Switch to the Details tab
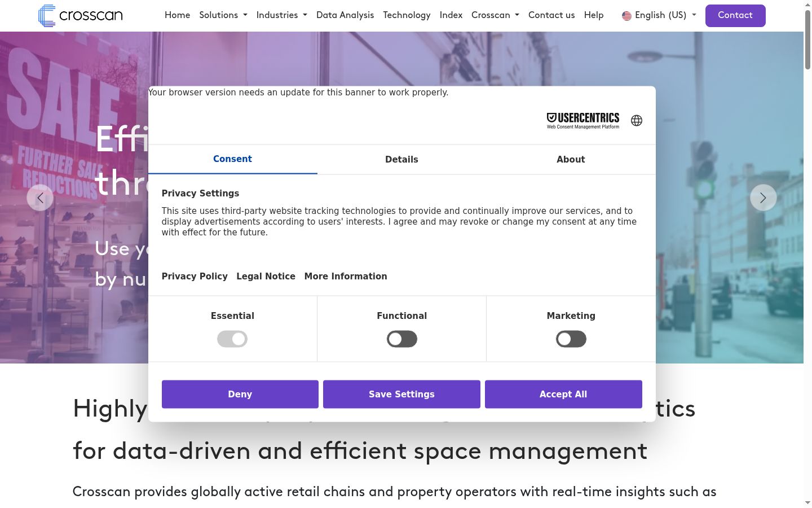This screenshot has width=812, height=508. (402, 159)
